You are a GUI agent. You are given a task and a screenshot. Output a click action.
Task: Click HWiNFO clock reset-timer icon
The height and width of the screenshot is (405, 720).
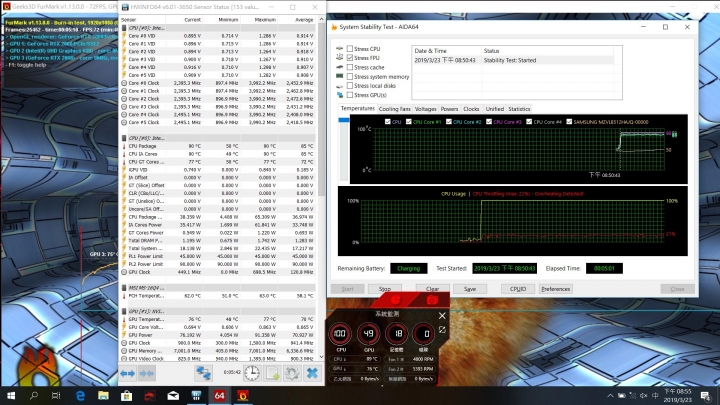click(x=254, y=372)
